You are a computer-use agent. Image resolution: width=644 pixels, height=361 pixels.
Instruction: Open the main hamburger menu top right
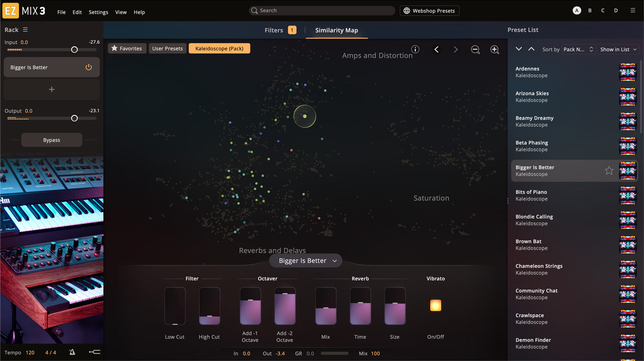pyautogui.click(x=633, y=10)
